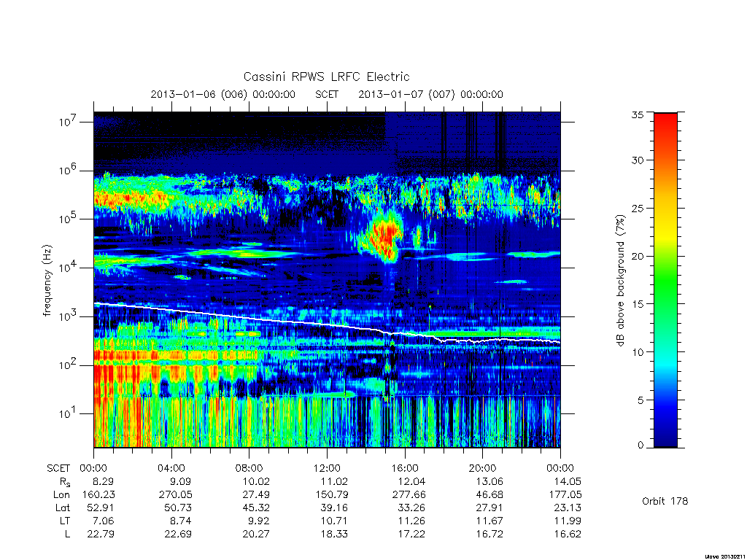Click the 16:00 SCET time tick label
Viewport: 747px width, 560px height.
[x=405, y=468]
